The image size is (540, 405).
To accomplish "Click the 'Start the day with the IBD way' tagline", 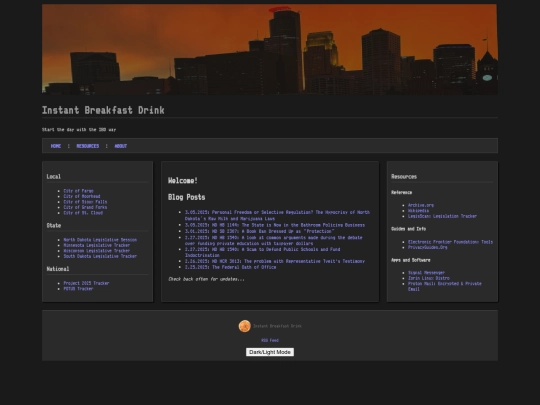I will tap(79, 130).
